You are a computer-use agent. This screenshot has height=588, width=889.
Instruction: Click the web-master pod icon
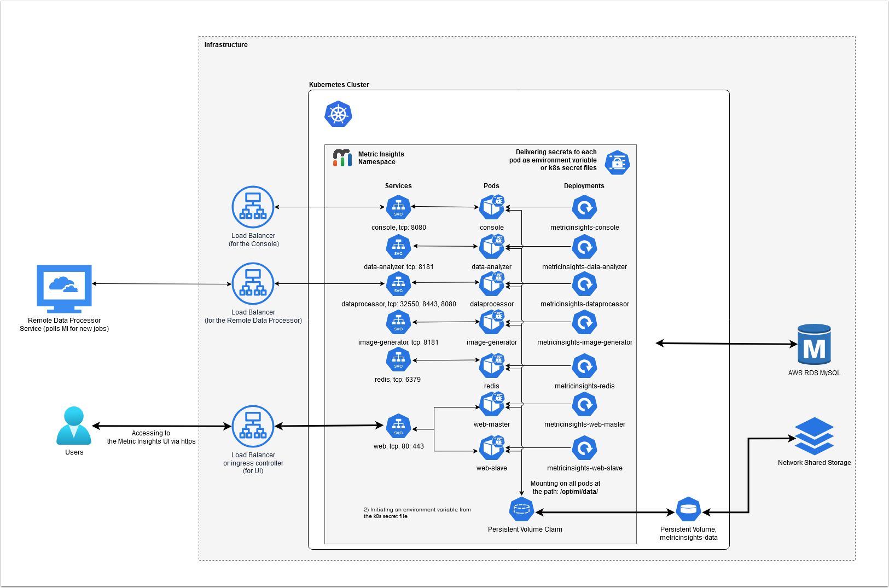click(x=492, y=404)
